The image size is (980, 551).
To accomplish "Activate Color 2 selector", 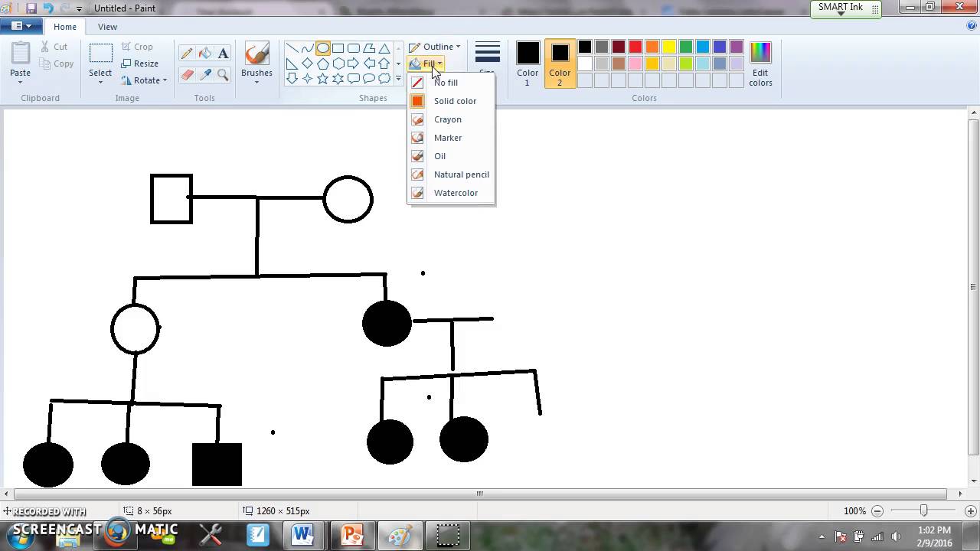I will coord(560,64).
